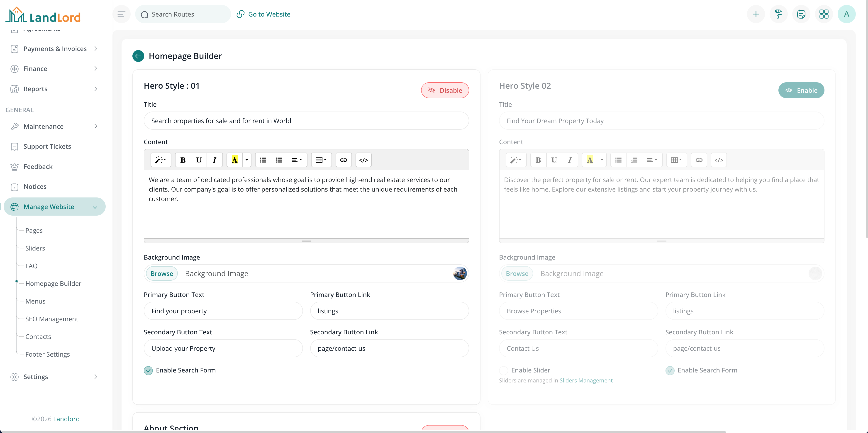Expand the Payments & Invoices menu

tap(55, 49)
